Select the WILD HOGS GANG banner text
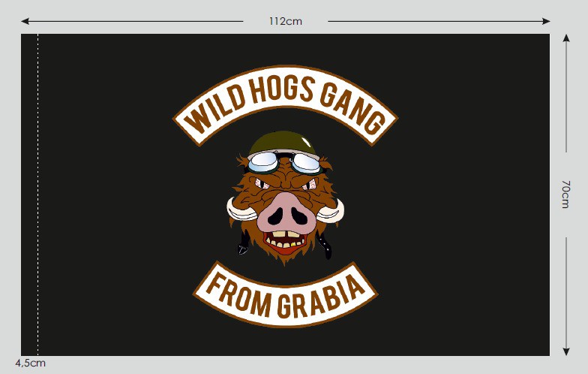 coord(285,104)
